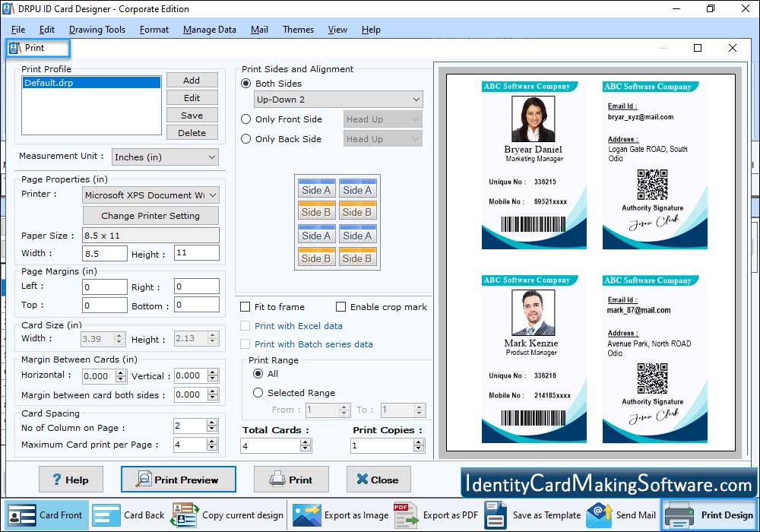Click the Save as Template floppy icon
760x532 pixels.
coord(496,515)
